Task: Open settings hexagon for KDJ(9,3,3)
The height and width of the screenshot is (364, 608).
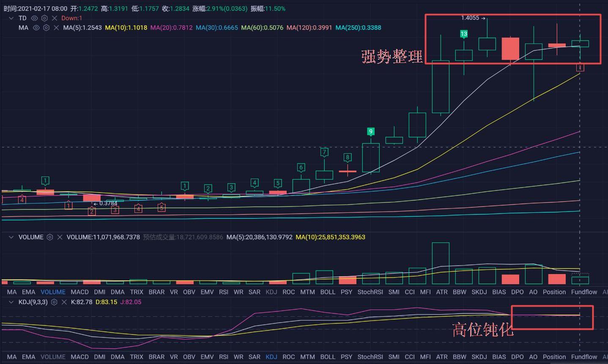Action: tap(54, 302)
